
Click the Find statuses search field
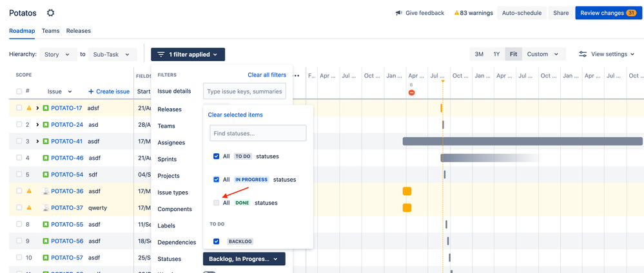[258, 133]
